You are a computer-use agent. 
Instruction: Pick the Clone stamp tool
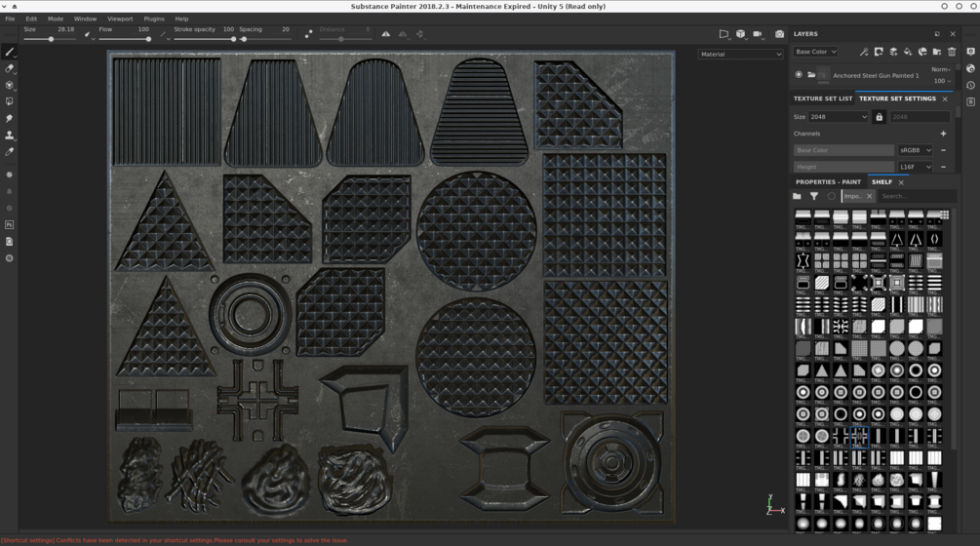point(10,135)
